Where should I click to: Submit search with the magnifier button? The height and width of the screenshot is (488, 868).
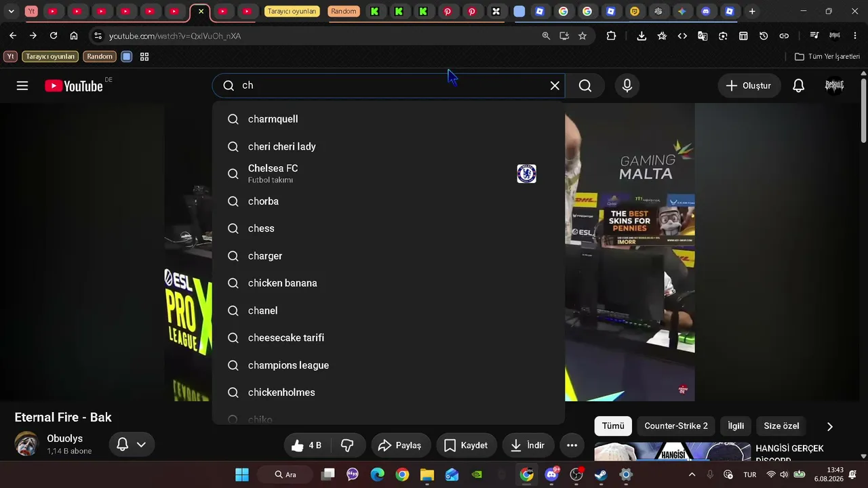point(585,85)
